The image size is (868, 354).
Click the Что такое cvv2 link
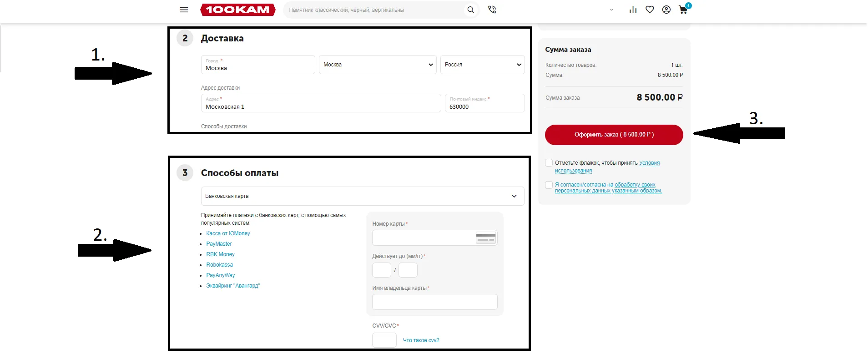pos(421,340)
